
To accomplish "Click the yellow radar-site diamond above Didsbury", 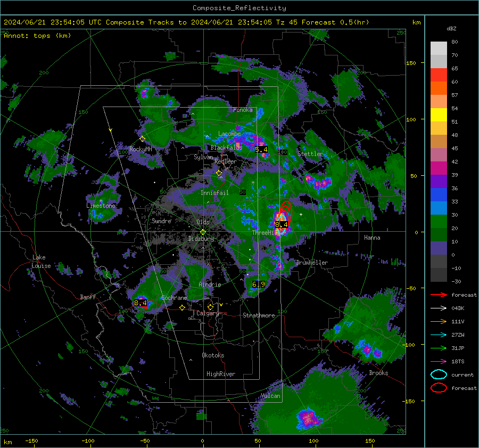I will [203, 232].
